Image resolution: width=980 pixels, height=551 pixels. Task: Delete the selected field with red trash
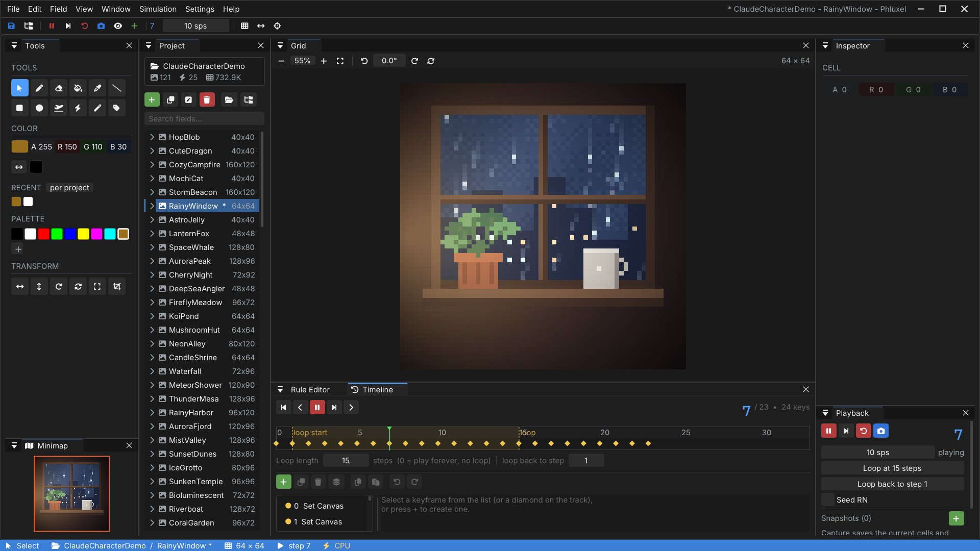coord(207,100)
